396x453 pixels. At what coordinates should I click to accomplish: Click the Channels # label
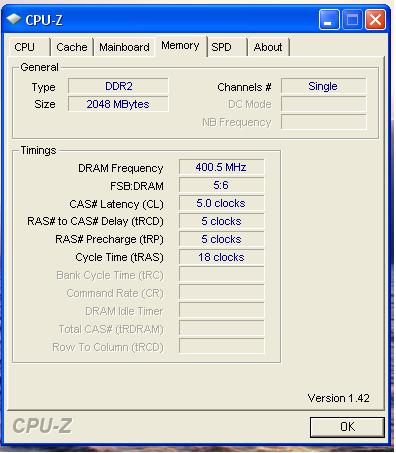click(244, 87)
